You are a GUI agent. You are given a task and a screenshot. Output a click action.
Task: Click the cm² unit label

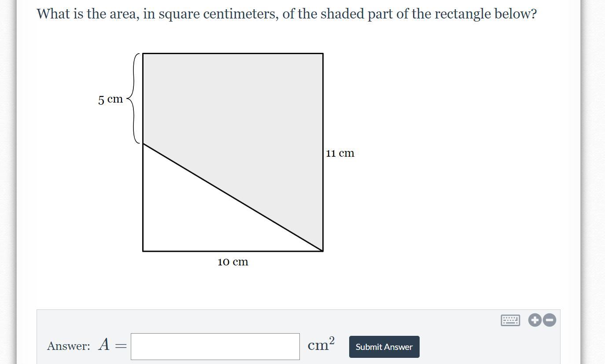coord(321,344)
